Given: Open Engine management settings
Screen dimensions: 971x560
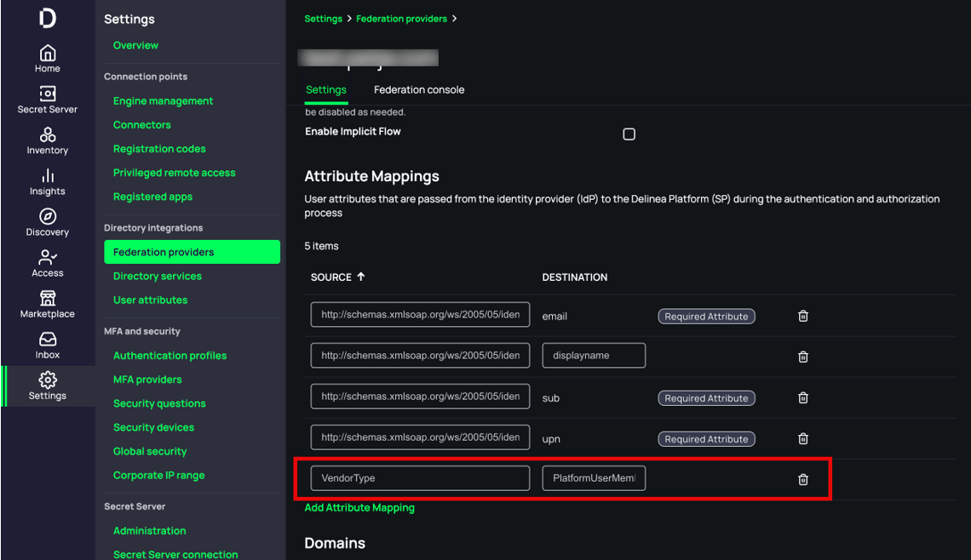Looking at the screenshot, I should (x=163, y=101).
